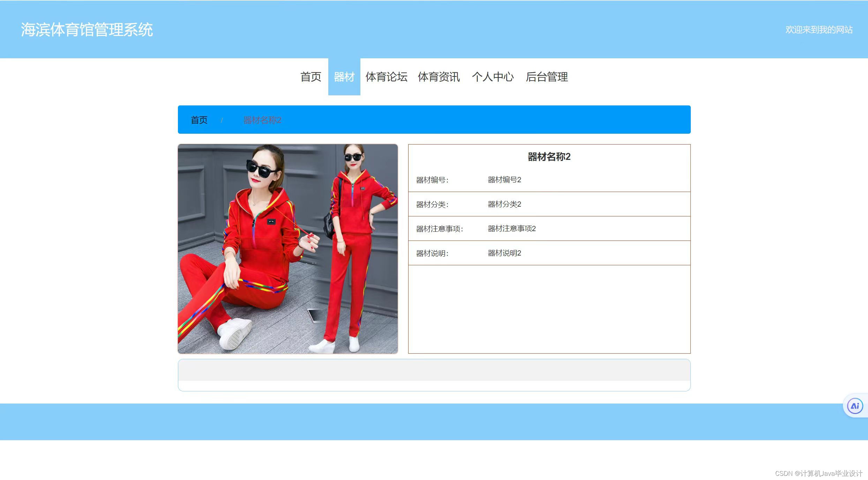This screenshot has height=480, width=868.
Task: Click the 首页 breadcrumb link
Action: (199, 120)
